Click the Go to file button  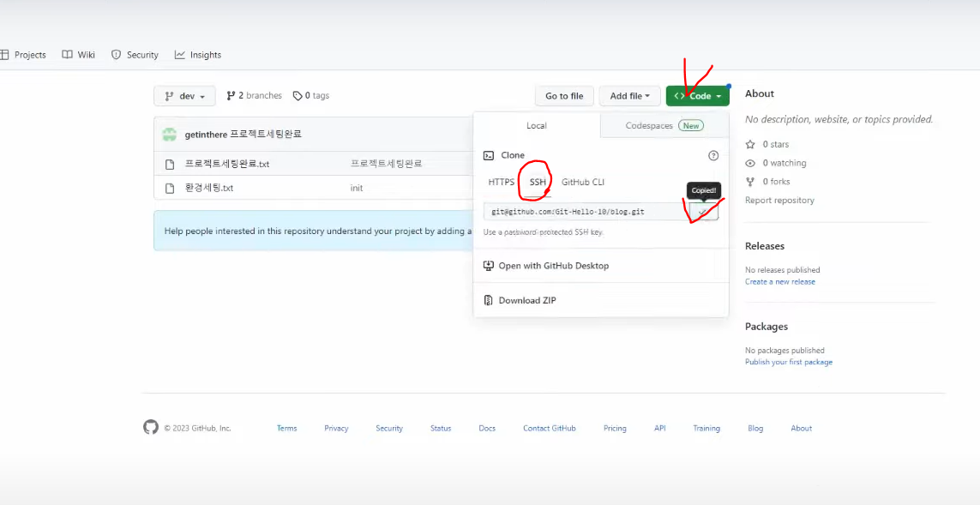(x=564, y=96)
